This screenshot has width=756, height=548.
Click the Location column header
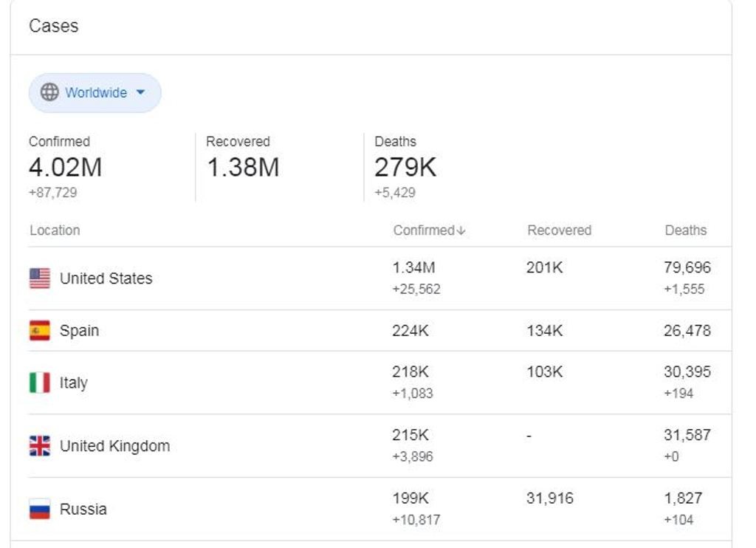click(x=55, y=230)
